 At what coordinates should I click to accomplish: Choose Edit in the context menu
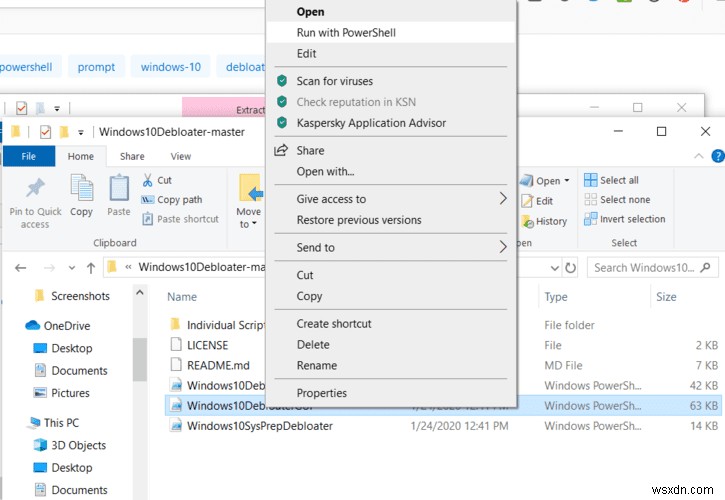tap(391, 54)
